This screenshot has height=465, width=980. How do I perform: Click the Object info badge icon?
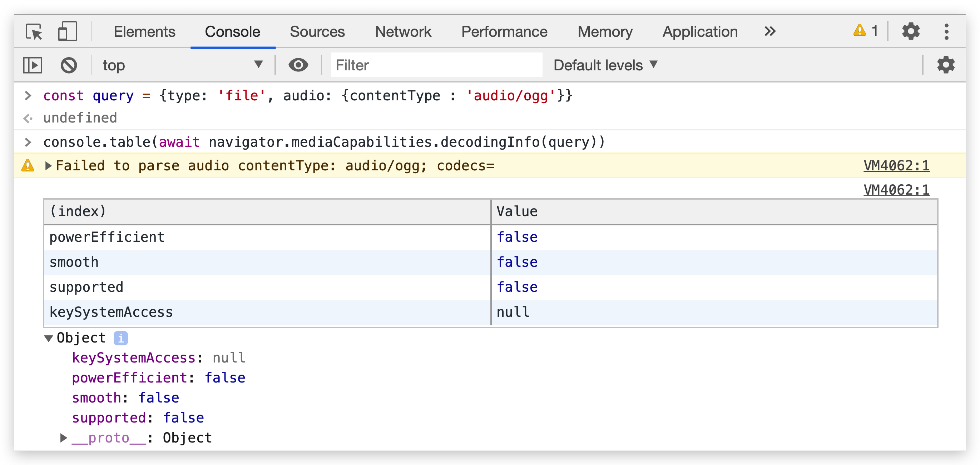[120, 338]
